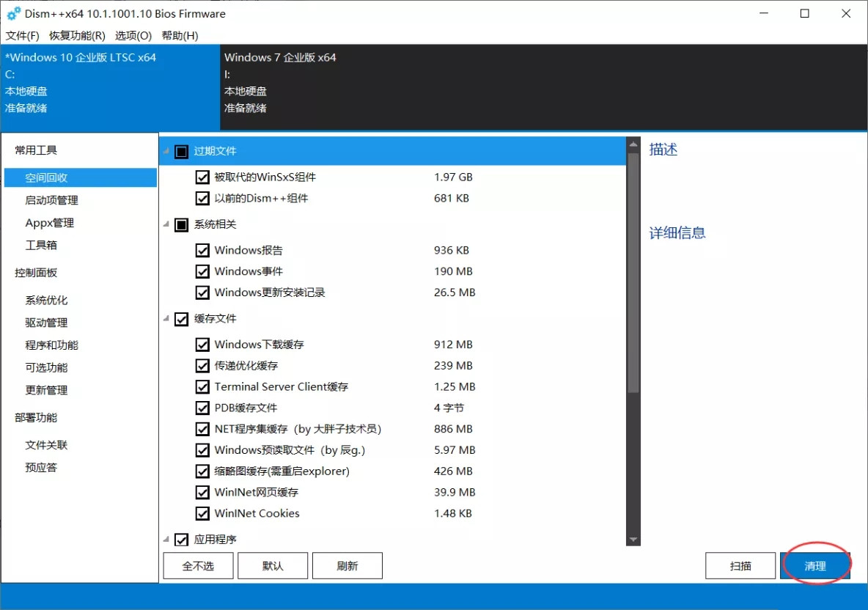Open the 选项(O) menu

point(133,35)
